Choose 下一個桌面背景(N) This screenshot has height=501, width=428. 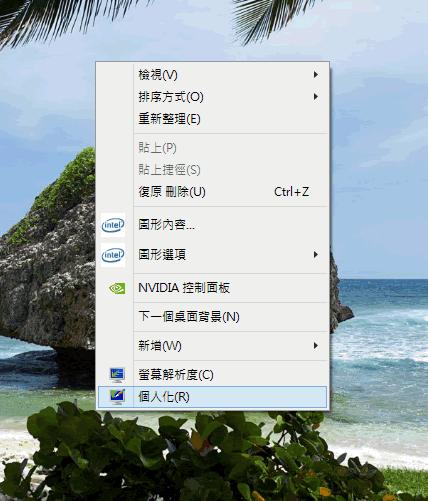coord(212,316)
